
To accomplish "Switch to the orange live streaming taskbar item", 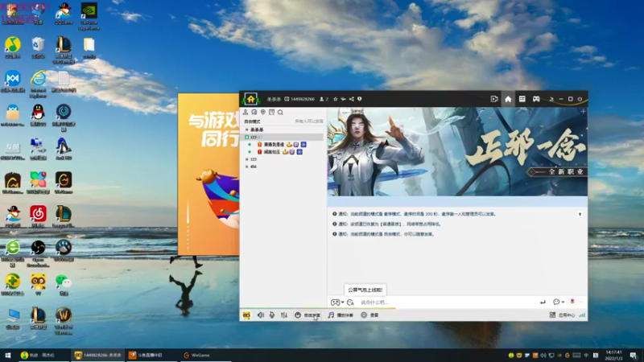I will click(x=152, y=355).
